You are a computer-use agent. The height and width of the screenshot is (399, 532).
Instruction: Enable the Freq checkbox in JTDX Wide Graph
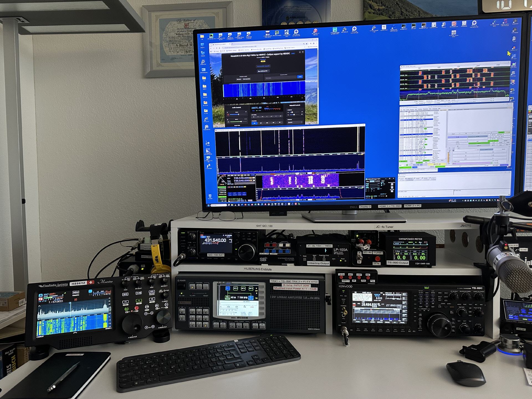tap(415, 103)
